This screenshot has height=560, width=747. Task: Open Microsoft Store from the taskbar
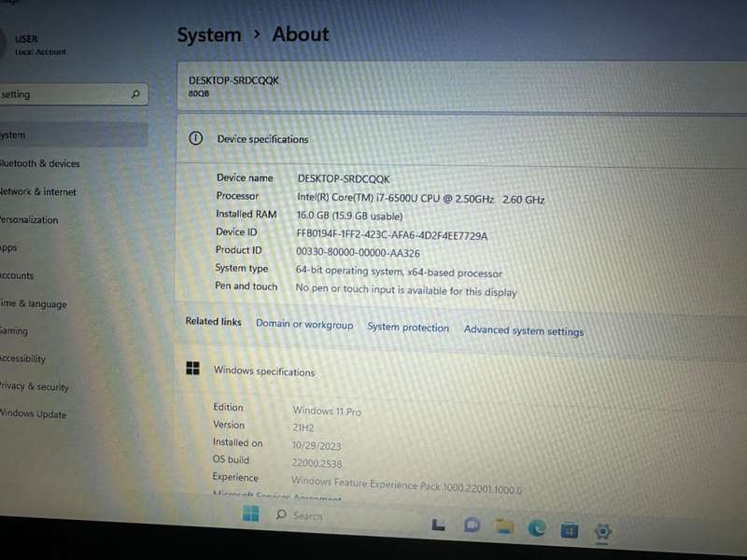[570, 530]
